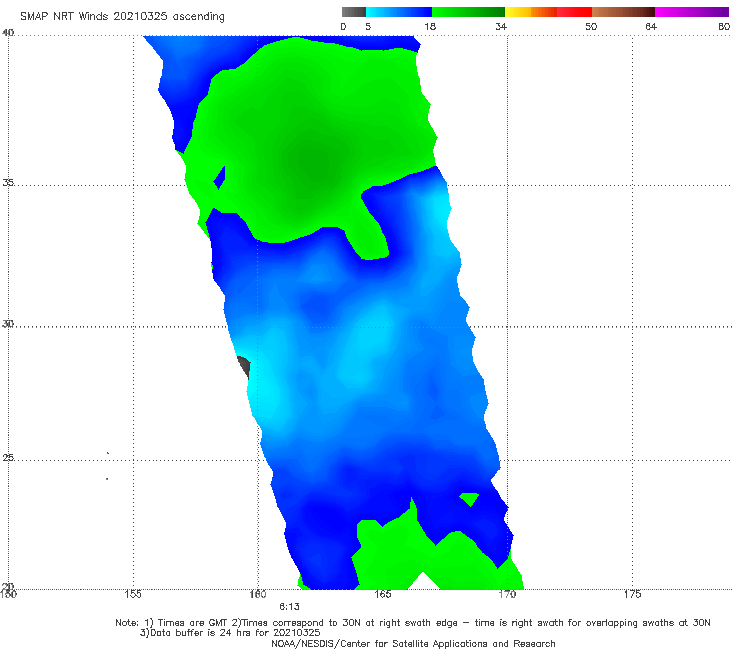This screenshot has width=740, height=650.
Task: Click the color bar label '18'
Action: coord(430,26)
